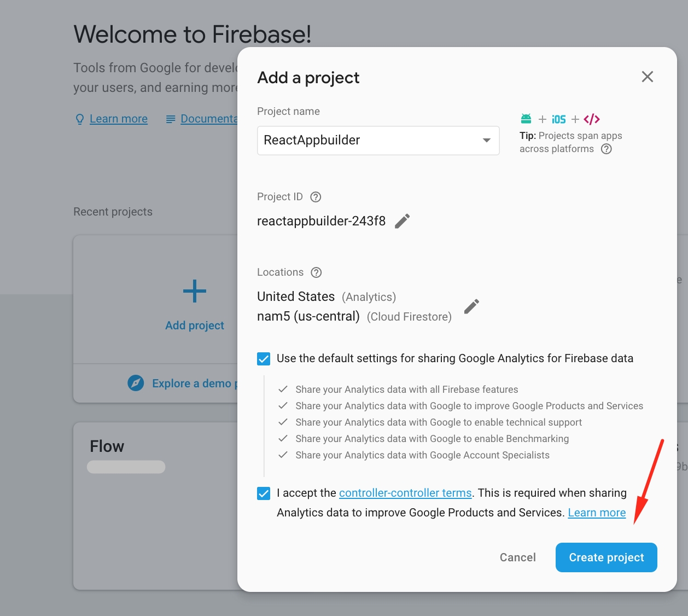
Task: Click the pencil icon to edit Project ID
Action: coord(403,221)
